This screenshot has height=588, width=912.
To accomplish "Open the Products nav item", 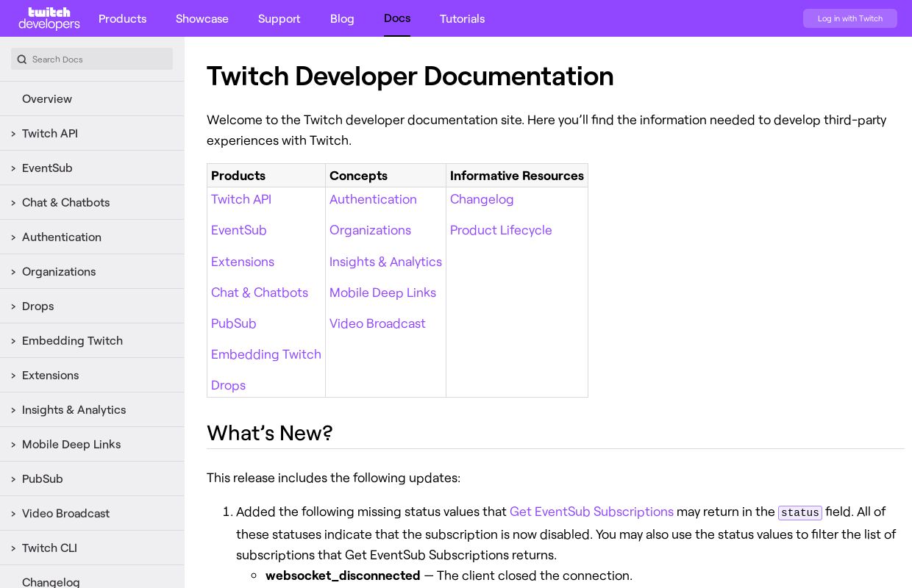I will pos(122,18).
